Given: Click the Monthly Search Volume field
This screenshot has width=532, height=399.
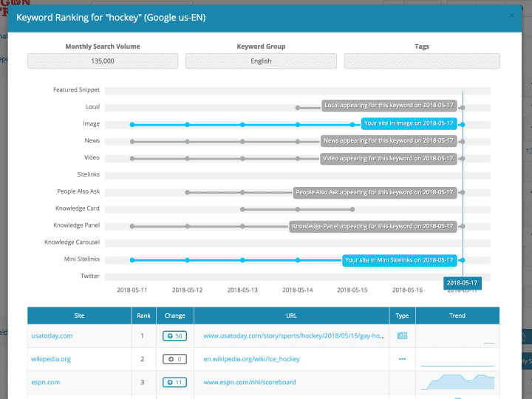Looking at the screenshot, I should (103, 61).
